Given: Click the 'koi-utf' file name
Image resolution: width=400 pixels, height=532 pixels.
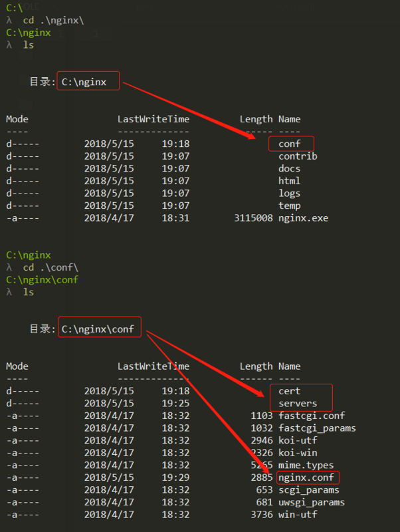Looking at the screenshot, I should (x=298, y=440).
